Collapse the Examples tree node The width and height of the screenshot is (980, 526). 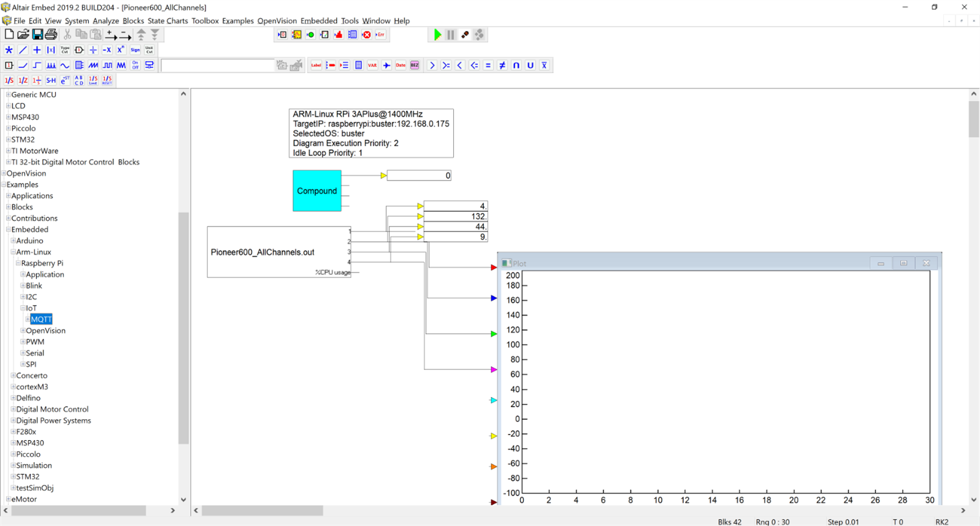click(4, 184)
